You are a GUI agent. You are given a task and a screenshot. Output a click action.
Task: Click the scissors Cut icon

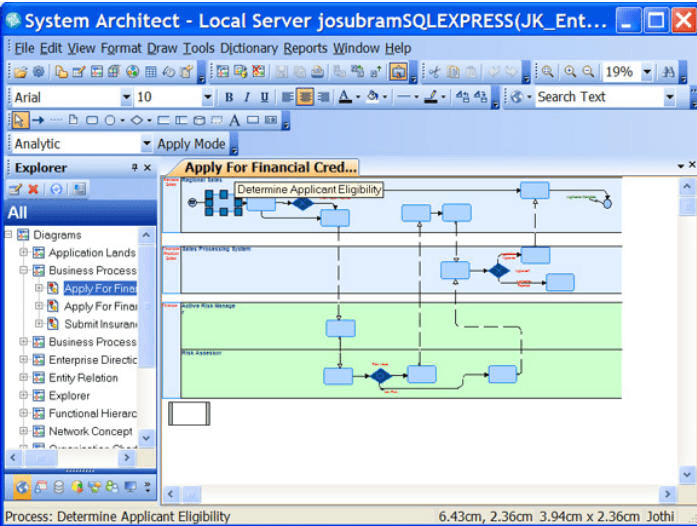click(434, 72)
